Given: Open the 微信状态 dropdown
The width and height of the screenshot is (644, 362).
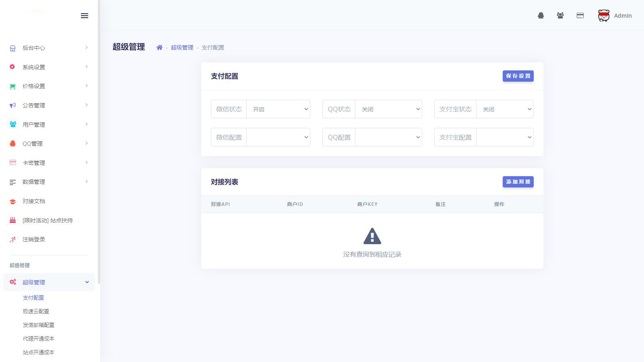Looking at the screenshot, I should click(x=278, y=109).
